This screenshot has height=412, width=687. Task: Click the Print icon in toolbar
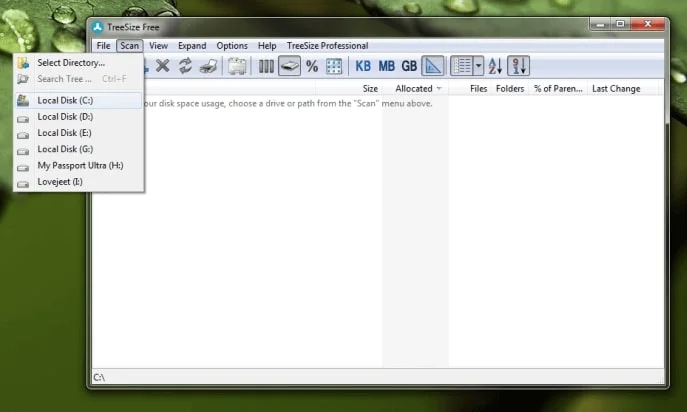pos(209,67)
